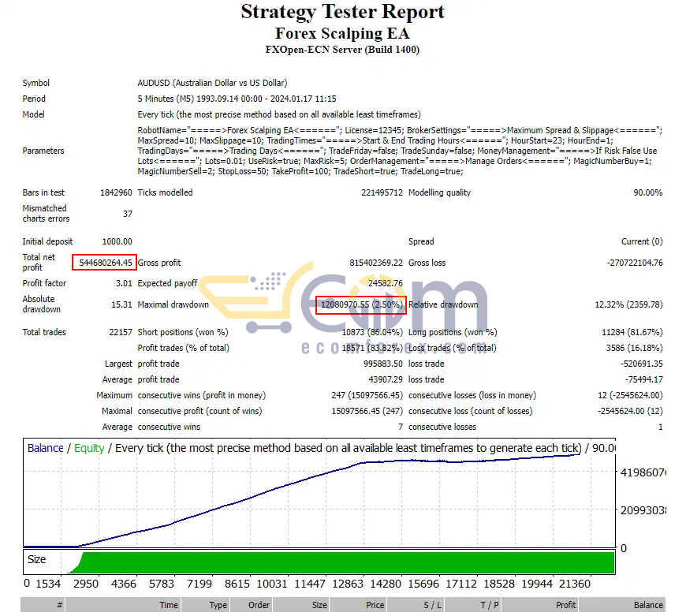686x616 pixels.
Task: Select the consecutive profit value "15097566.45 (247)"
Action: [x=367, y=411]
